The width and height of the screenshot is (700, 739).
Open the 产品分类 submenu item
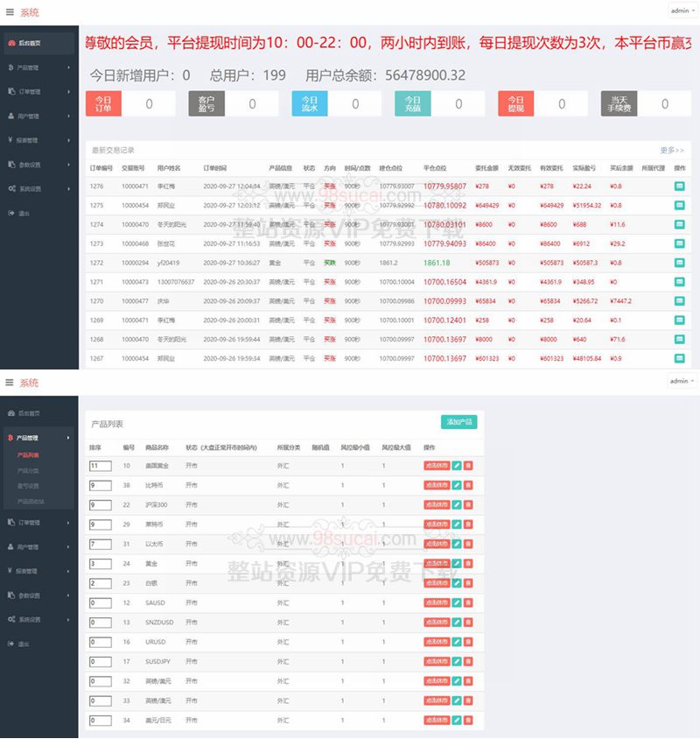(28, 470)
